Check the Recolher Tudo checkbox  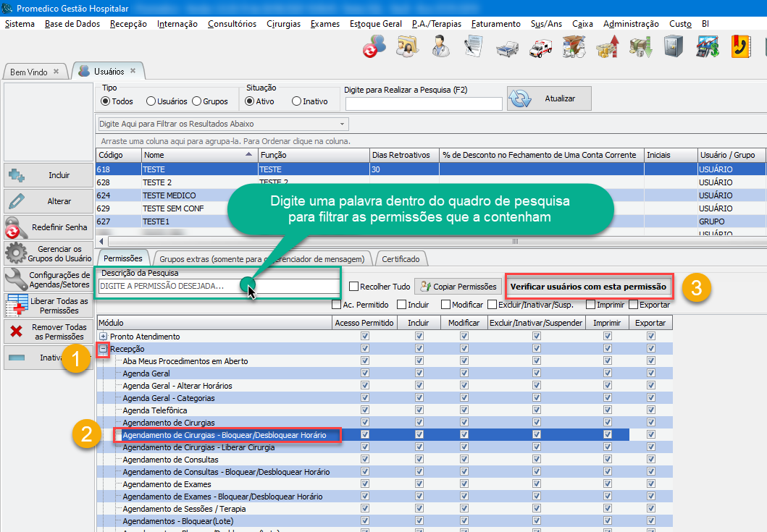(x=354, y=287)
